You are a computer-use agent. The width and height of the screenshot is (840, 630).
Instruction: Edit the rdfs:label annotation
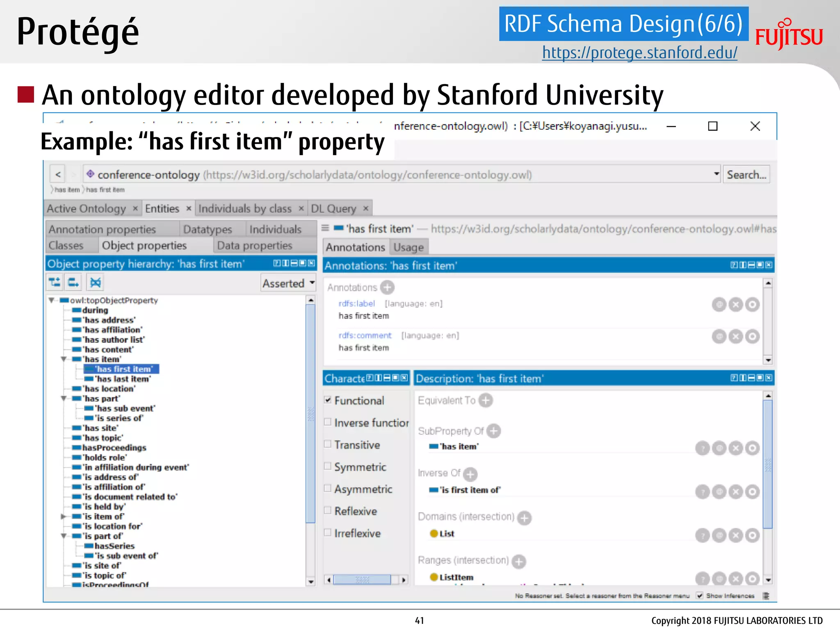(x=752, y=304)
